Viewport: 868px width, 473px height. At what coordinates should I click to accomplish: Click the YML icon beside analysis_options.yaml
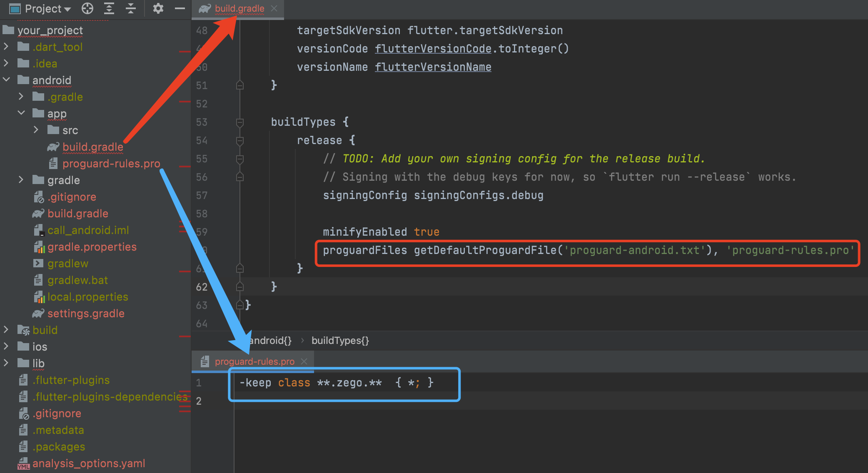(24, 463)
